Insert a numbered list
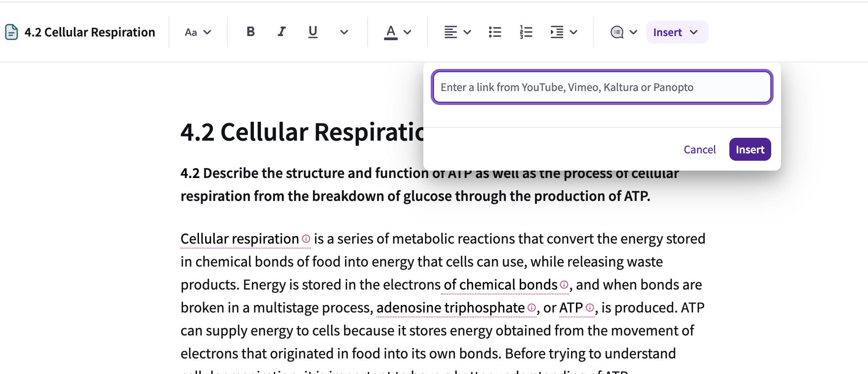This screenshot has height=374, width=868. [x=526, y=32]
